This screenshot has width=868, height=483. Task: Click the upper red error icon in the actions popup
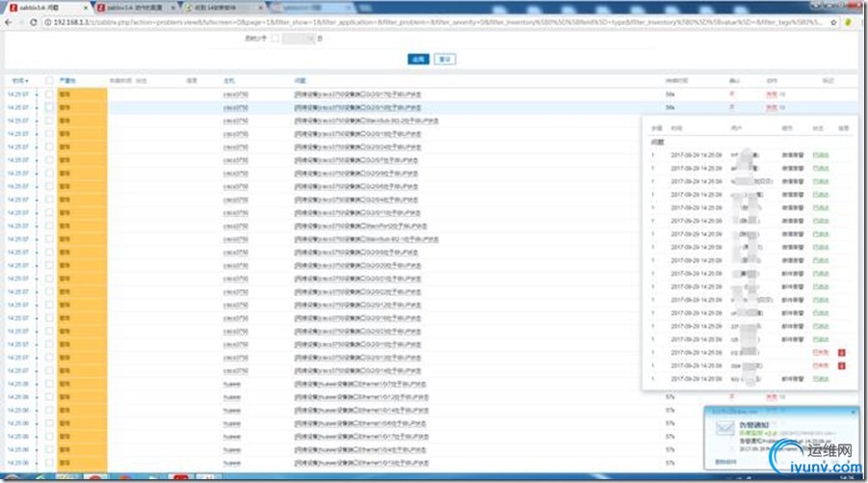842,353
